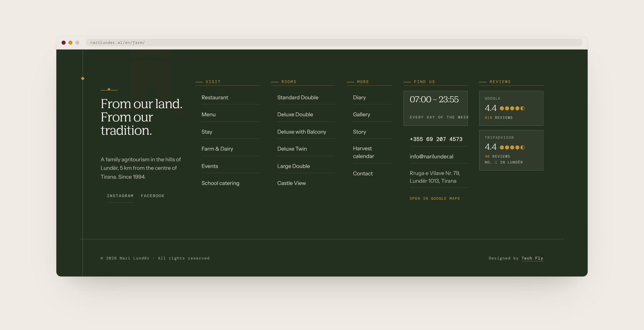The width and height of the screenshot is (644, 330).
Task: Select the Deluxe Double room link
Action: 295,114
